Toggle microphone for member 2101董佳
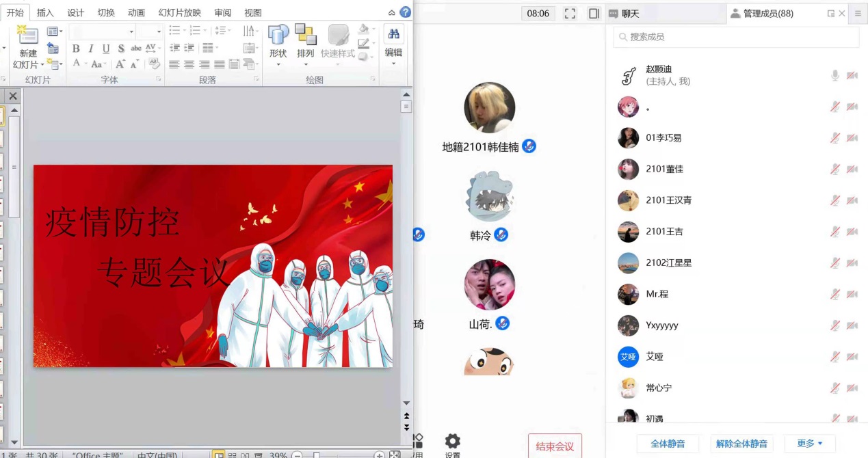This screenshot has width=868, height=458. tap(834, 169)
